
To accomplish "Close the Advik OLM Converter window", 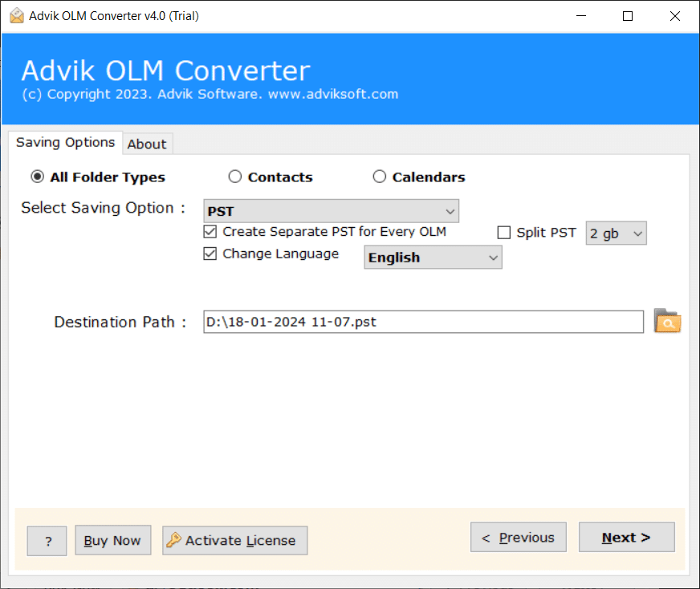I will coord(675,16).
